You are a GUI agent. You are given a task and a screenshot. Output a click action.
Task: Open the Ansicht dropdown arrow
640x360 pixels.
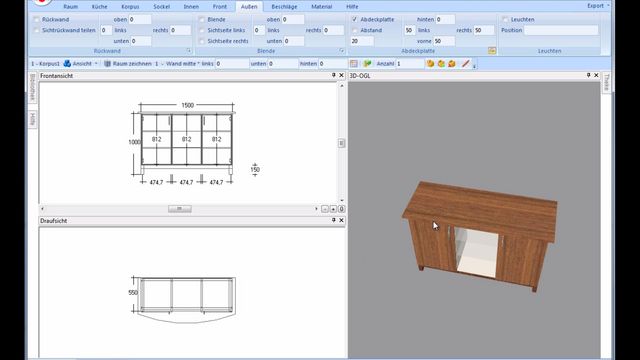coord(96,64)
